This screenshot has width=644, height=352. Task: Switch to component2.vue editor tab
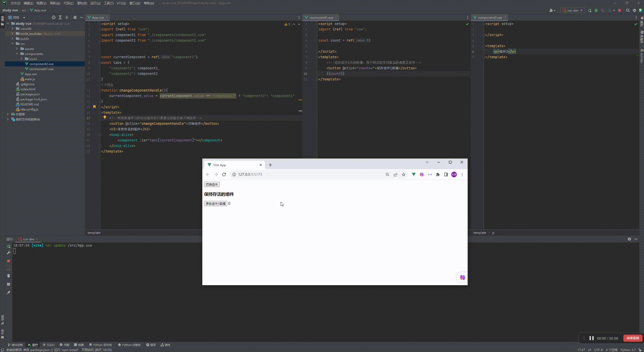490,18
